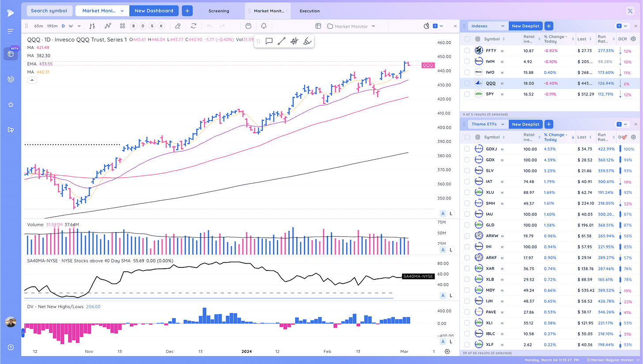The image size is (643, 364).
Task: Open chart settings gear at bottom right
Action: (447, 351)
